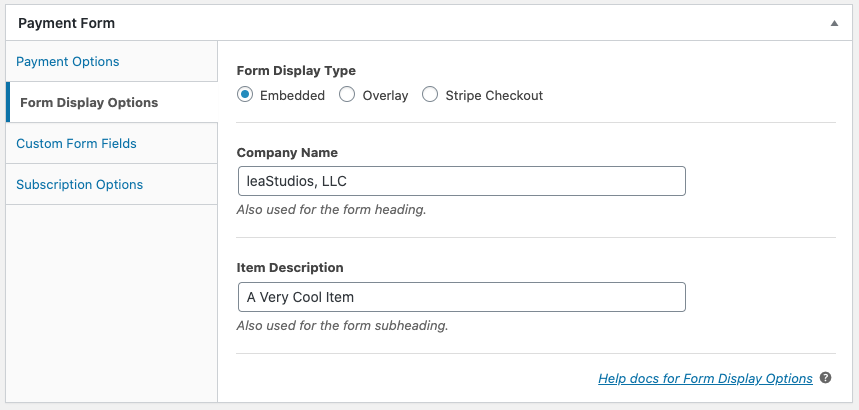Image resolution: width=859 pixels, height=410 pixels.
Task: Collapse the Payment Form panel triangle
Action: 834,23
